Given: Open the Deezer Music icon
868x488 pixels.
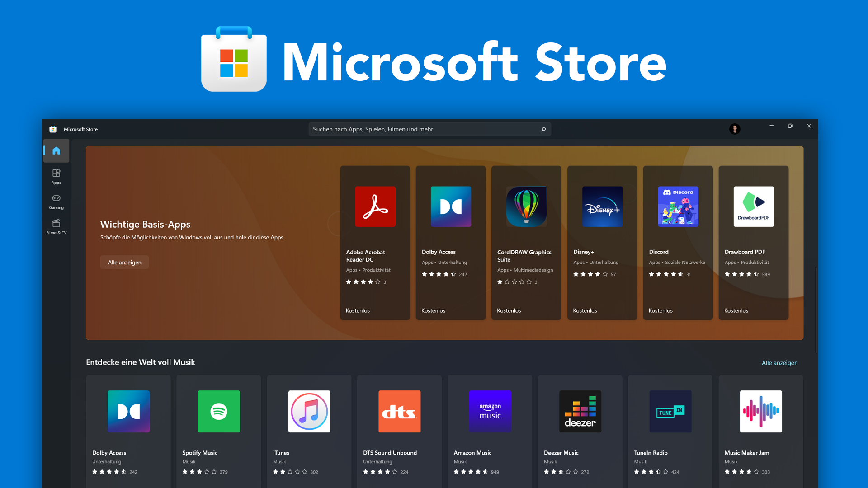Looking at the screenshot, I should (x=580, y=411).
